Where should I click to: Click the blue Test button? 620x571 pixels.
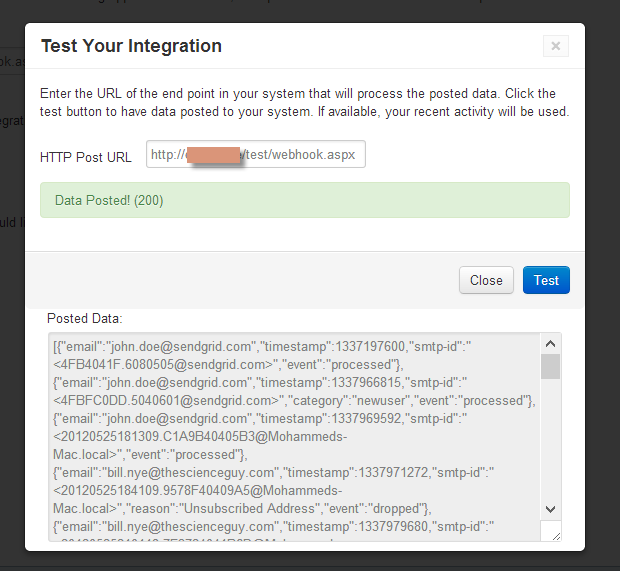click(546, 280)
